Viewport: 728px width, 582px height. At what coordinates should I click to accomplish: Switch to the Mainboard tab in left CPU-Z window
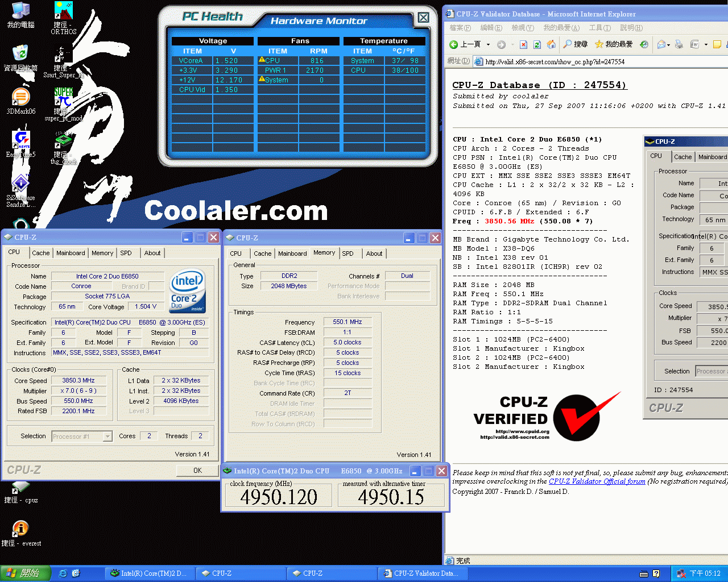coord(71,253)
